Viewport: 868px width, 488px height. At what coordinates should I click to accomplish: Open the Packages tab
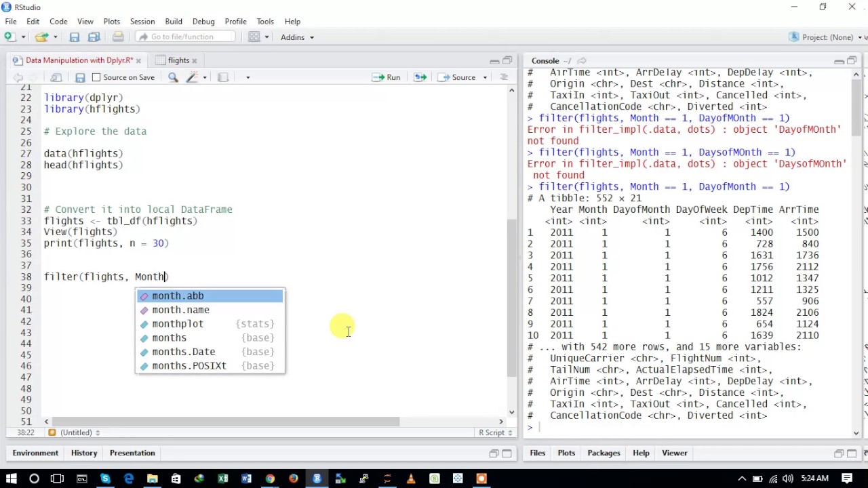click(604, 453)
